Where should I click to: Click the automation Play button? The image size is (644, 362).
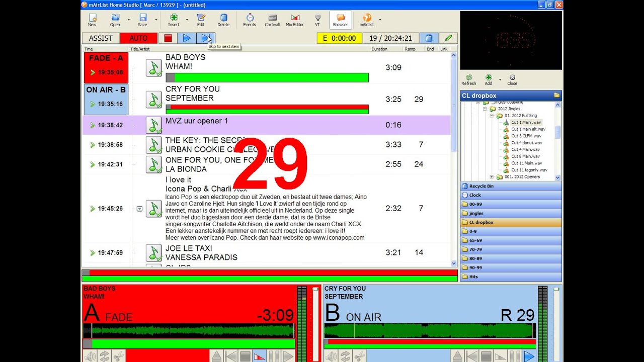187,38
